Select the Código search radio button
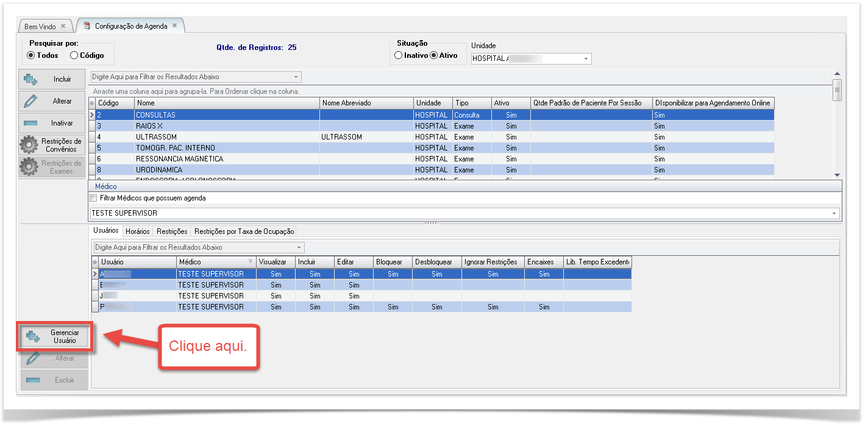Screen dimensions: 868x427 tap(74, 55)
